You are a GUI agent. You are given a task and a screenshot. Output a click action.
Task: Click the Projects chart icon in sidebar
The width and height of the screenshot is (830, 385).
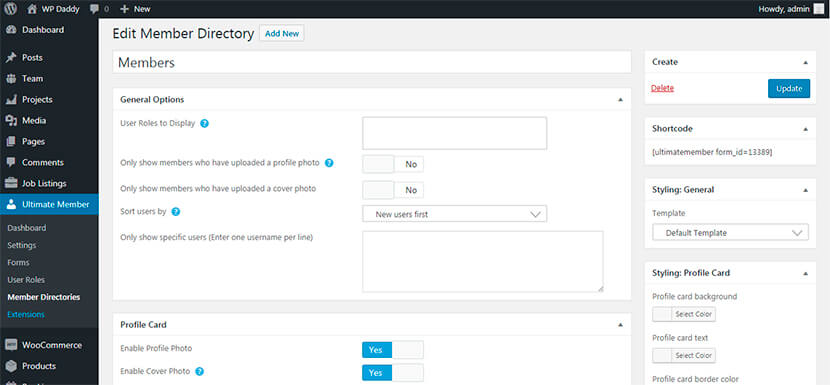point(11,100)
